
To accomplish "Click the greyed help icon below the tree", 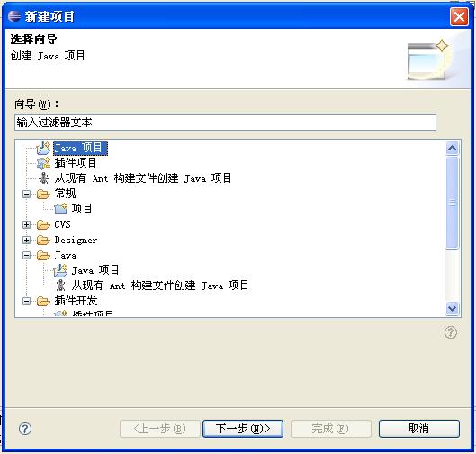I will [451, 332].
